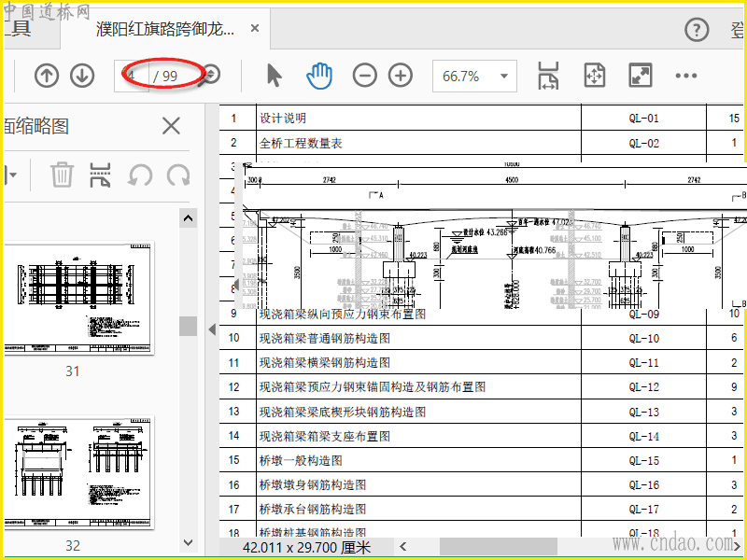
Task: Click the page options icon in thumbnails toolbar
Action: 100,175
